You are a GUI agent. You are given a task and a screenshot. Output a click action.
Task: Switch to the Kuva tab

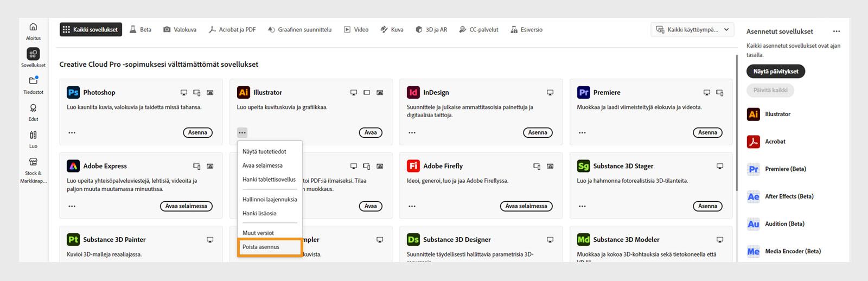coord(392,30)
